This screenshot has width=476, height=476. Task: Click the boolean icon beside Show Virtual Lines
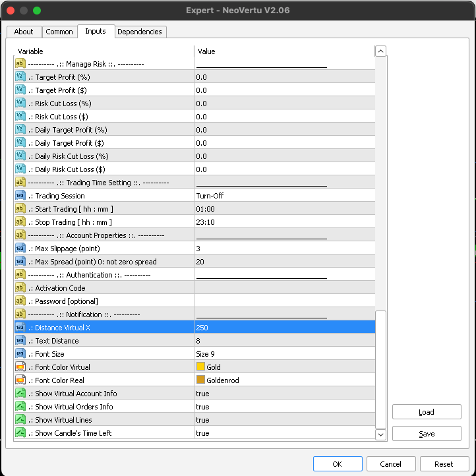pos(20,420)
